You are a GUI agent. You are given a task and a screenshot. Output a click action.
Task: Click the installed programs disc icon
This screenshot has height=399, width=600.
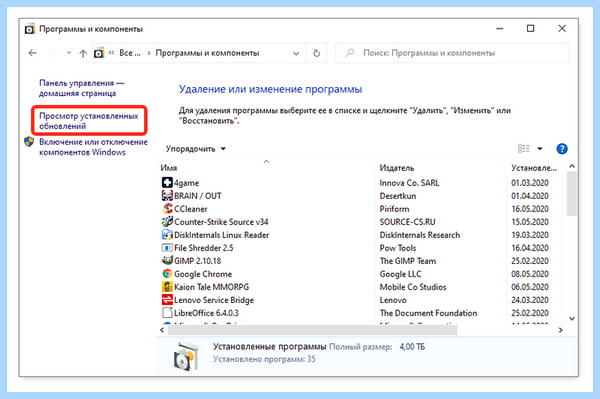[x=186, y=356]
